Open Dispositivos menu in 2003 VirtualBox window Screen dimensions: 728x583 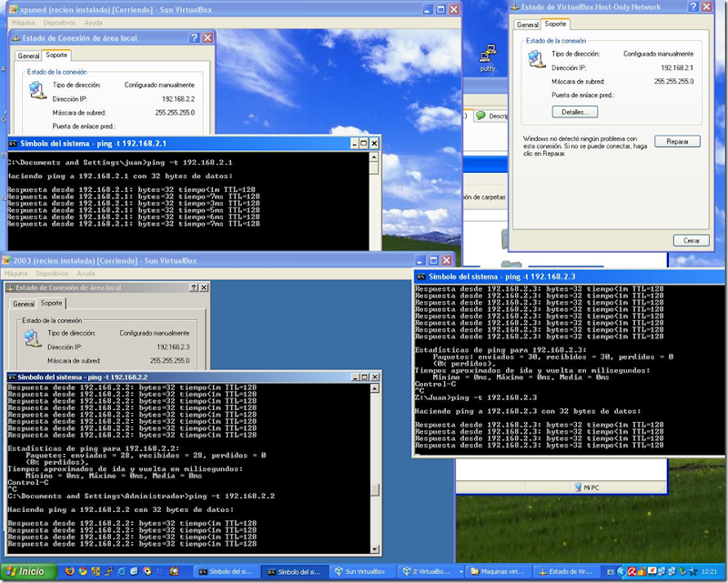pyautogui.click(x=52, y=274)
